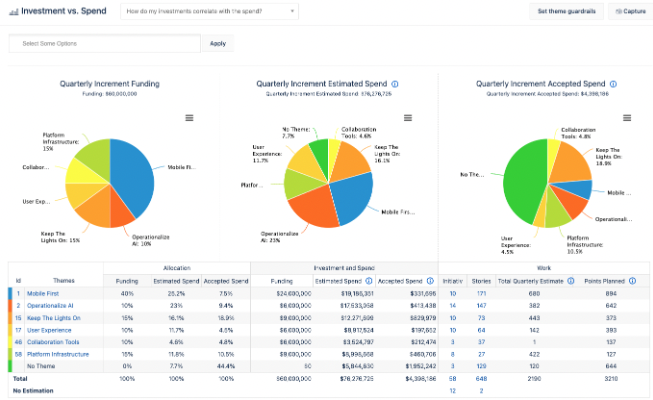Open the Platform Infrastructure theme link
Image resolution: width=653 pixels, height=400 pixels.
[x=58, y=354]
